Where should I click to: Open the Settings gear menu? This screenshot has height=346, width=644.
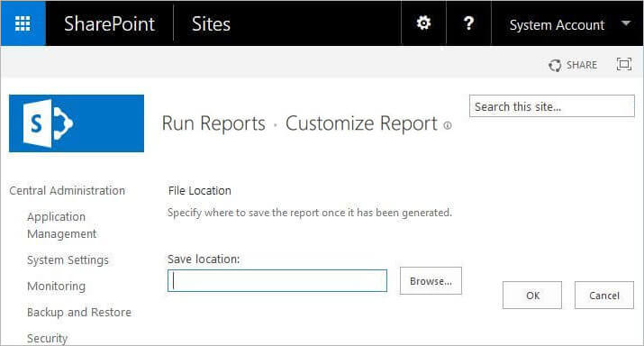click(423, 23)
